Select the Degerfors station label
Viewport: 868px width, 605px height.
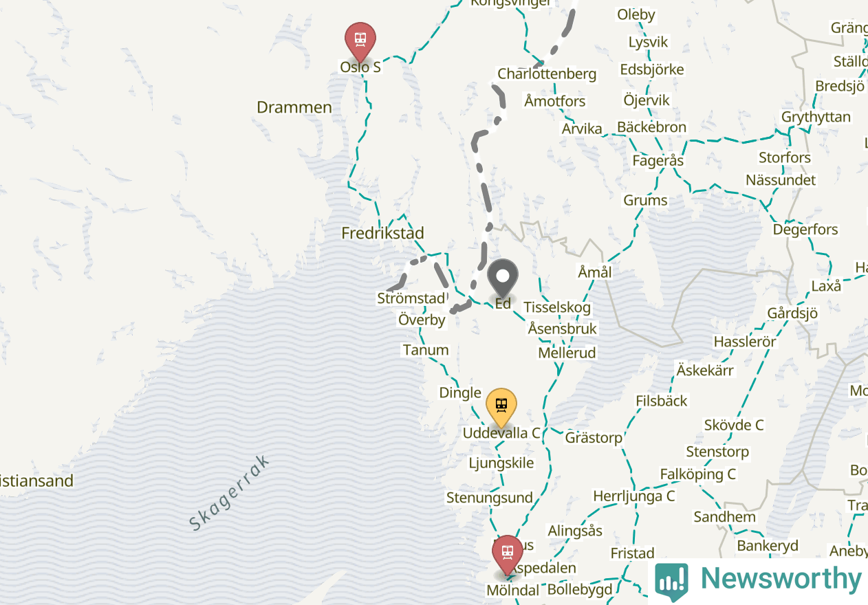(805, 230)
